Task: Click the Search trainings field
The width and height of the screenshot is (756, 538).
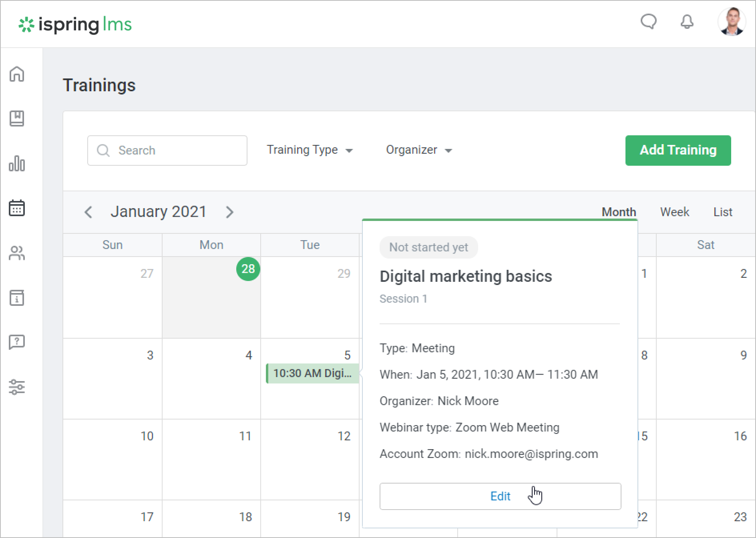Action: (167, 150)
